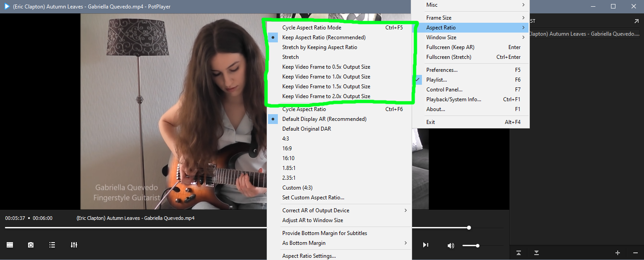Toggle the checked Playlist... menu entry
Viewport: 644px width, 260px height.
tap(470, 80)
